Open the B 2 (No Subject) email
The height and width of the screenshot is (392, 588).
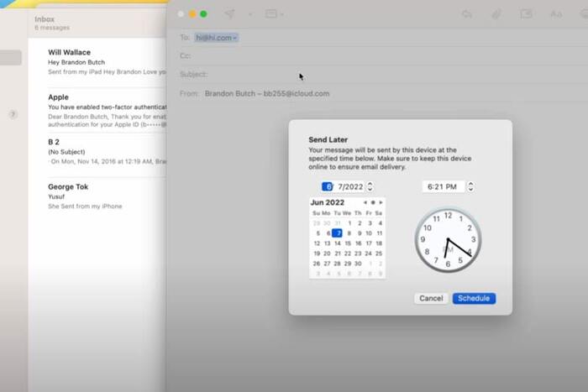[107, 152]
